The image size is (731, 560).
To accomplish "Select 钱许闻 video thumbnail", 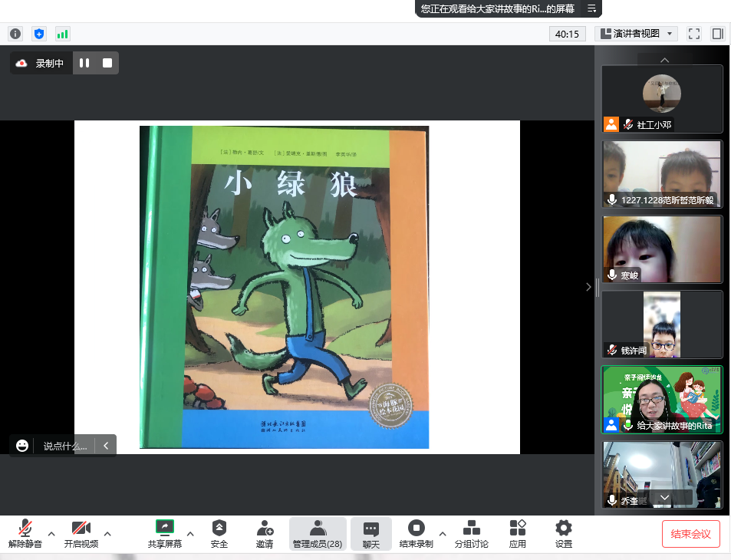I will coord(662,324).
